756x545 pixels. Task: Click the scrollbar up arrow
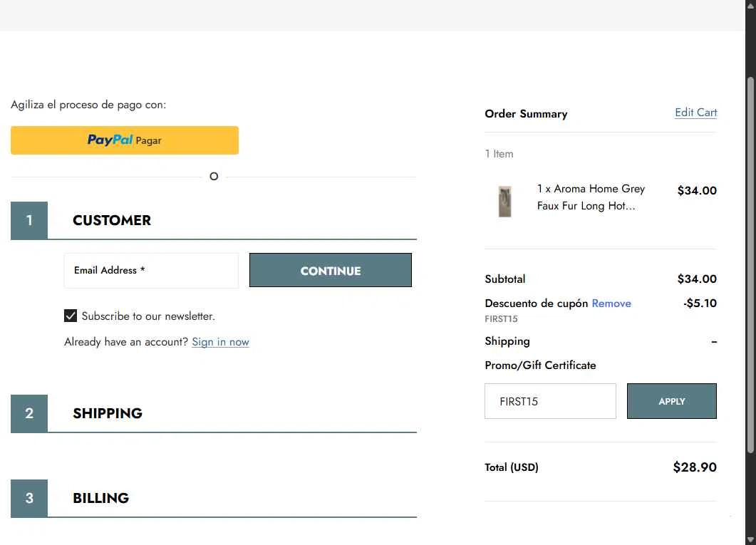(x=750, y=5)
